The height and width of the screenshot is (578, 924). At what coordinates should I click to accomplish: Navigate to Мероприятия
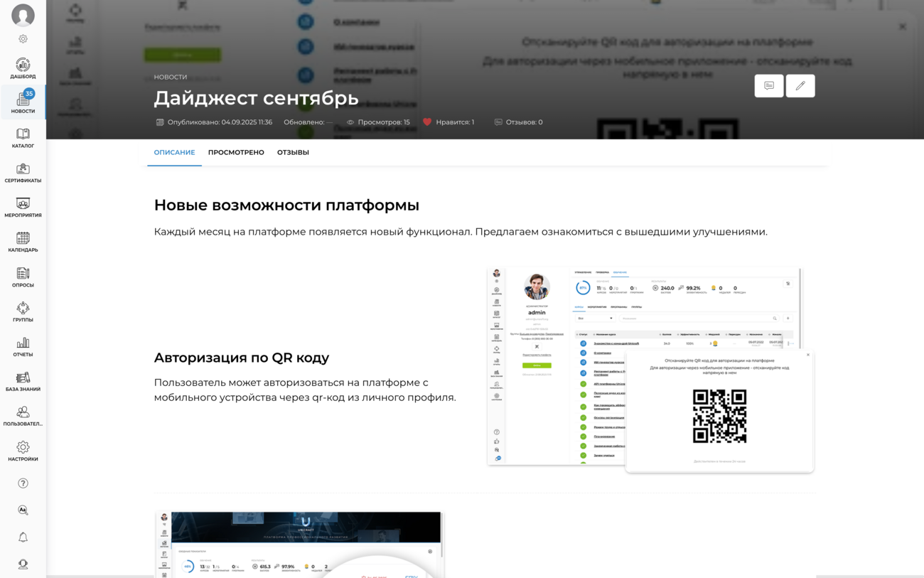pyautogui.click(x=23, y=208)
